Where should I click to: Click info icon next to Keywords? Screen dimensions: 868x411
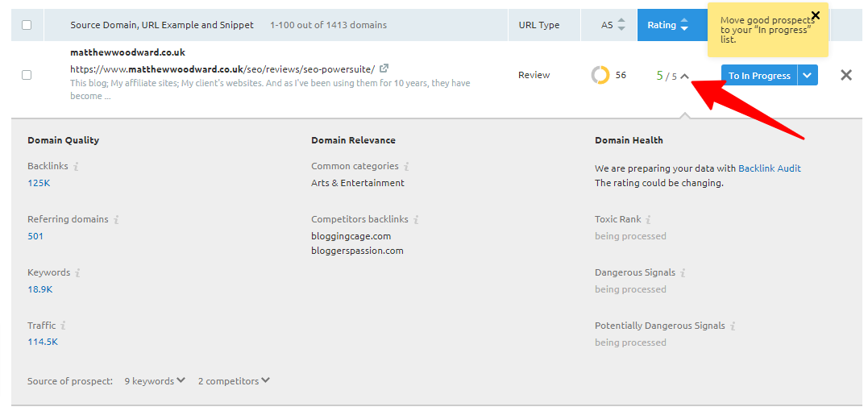click(78, 273)
